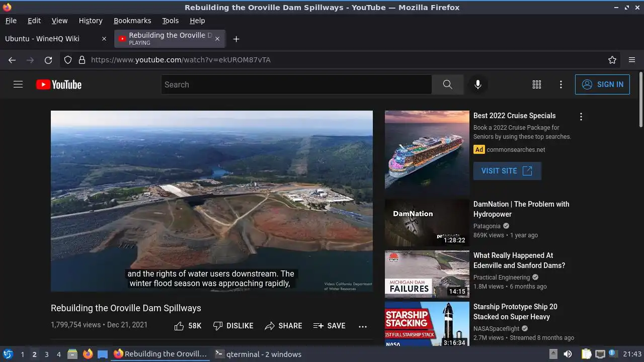This screenshot has width=644, height=362.
Task: Start voice search with the microphone icon
Action: click(478, 84)
